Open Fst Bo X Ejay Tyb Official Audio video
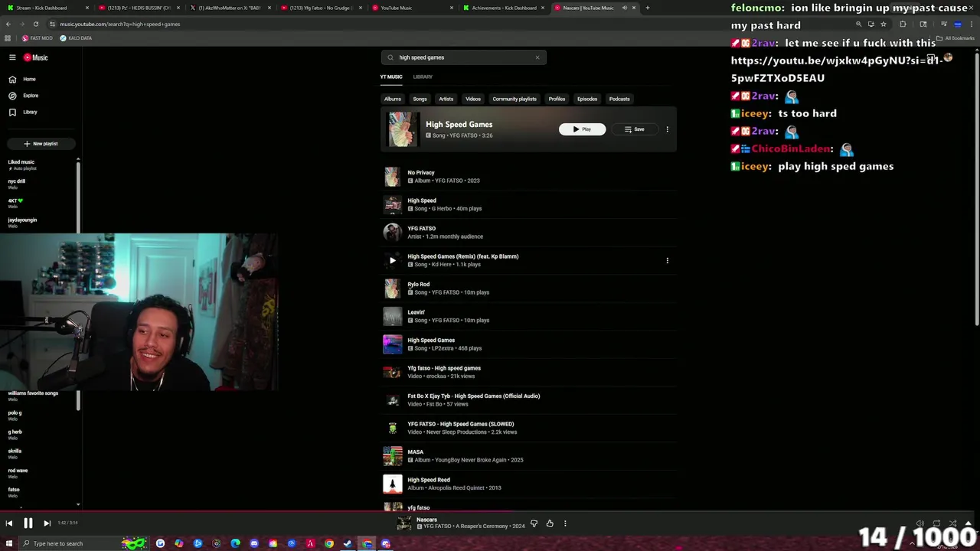 click(x=528, y=399)
